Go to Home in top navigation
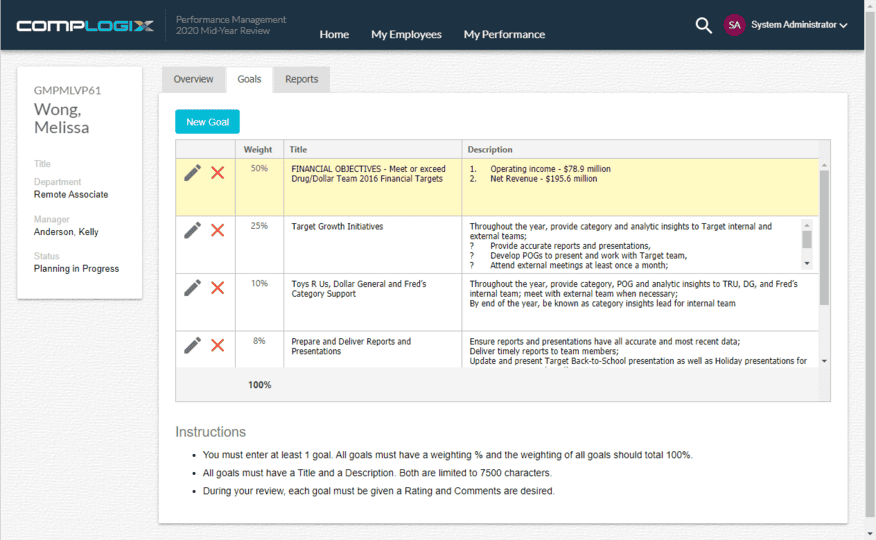 click(334, 35)
